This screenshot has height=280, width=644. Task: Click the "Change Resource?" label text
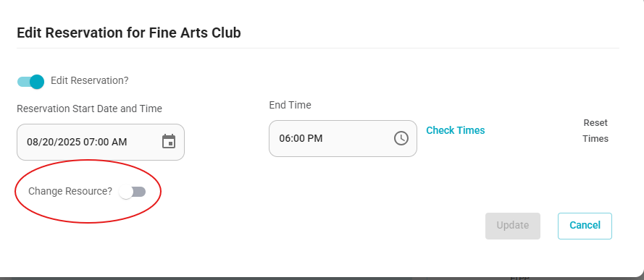(x=70, y=192)
